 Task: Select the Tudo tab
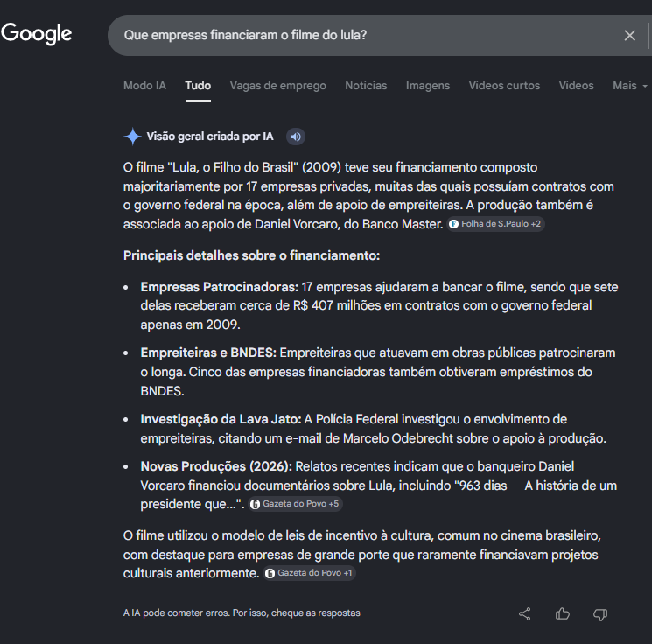[x=198, y=86]
